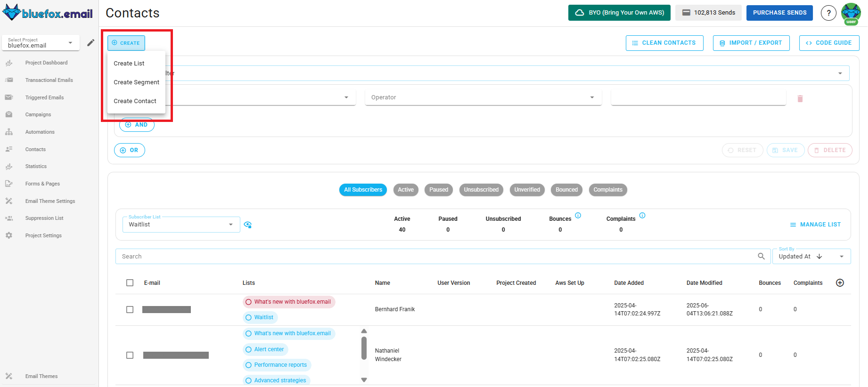Click the Automations hierarchy icon

coord(9,132)
